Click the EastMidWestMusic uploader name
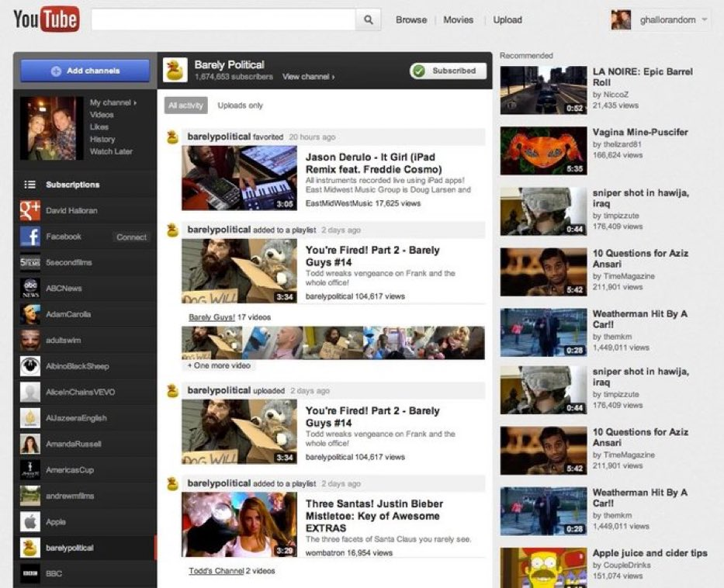 (338, 203)
